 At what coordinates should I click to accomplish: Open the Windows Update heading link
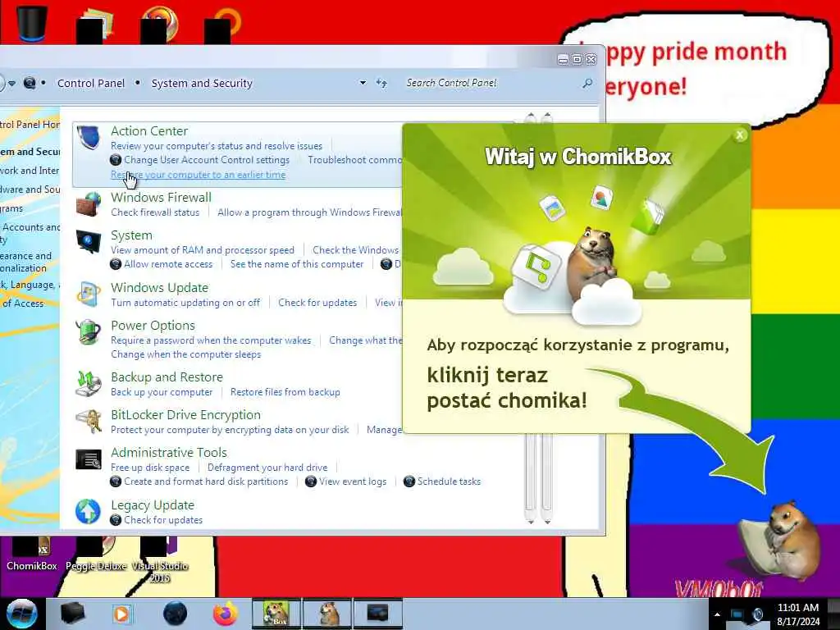coord(160,288)
